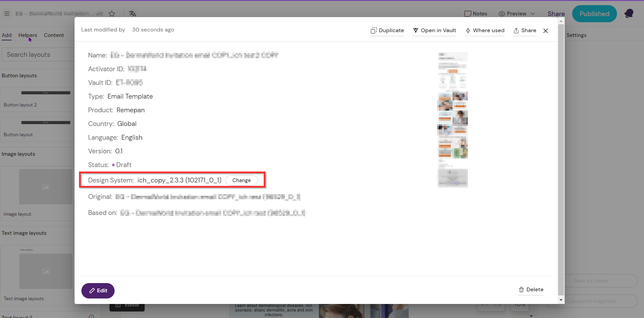This screenshot has width=644, height=318.
Task: Open in Vault via the V icon
Action: point(416,30)
